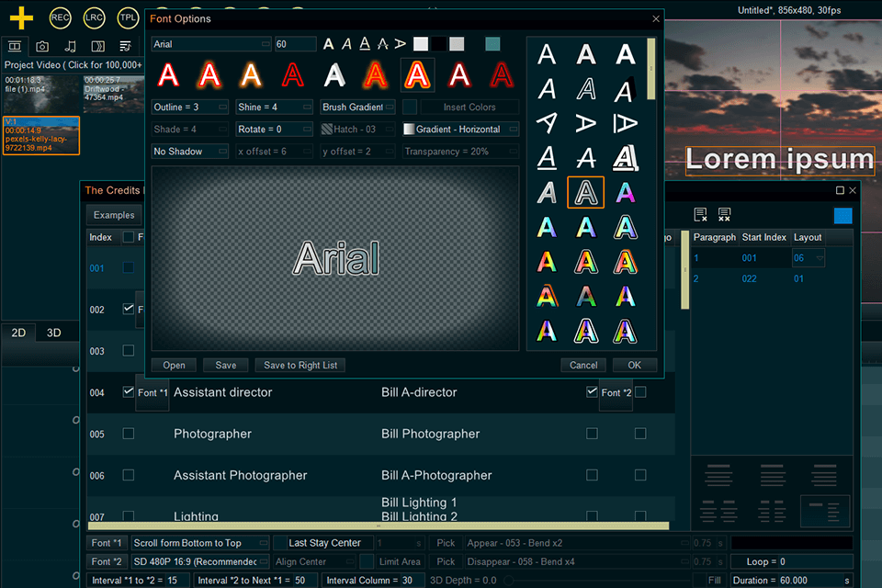The width and height of the screenshot is (882, 588).
Task: Open the Rotate = 0 dropdown
Action: tap(274, 129)
